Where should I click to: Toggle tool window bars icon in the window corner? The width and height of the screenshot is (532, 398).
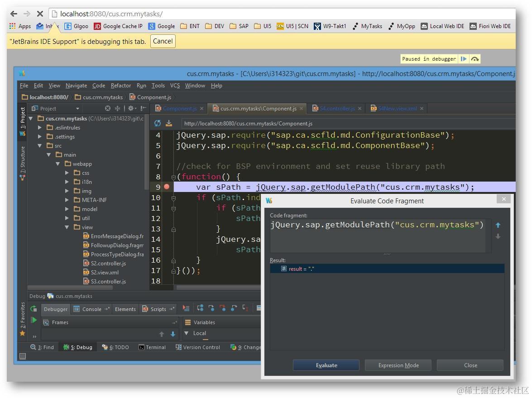point(23,356)
